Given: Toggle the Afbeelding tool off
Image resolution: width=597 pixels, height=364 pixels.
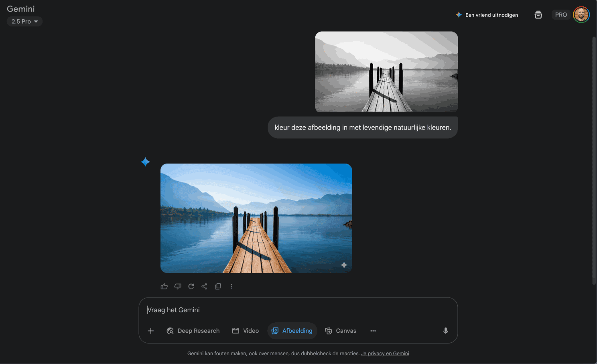Looking at the screenshot, I should coord(292,331).
